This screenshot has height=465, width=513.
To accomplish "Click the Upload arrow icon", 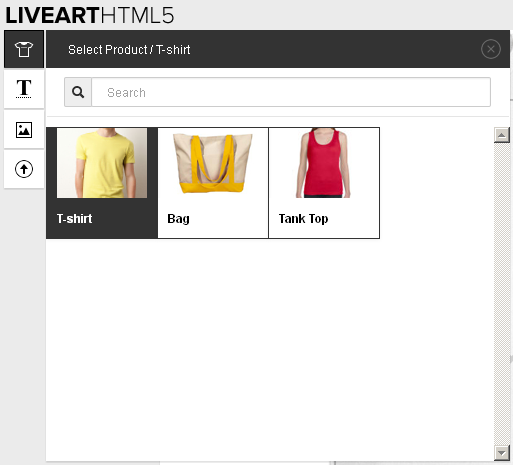I will click(x=24, y=169).
